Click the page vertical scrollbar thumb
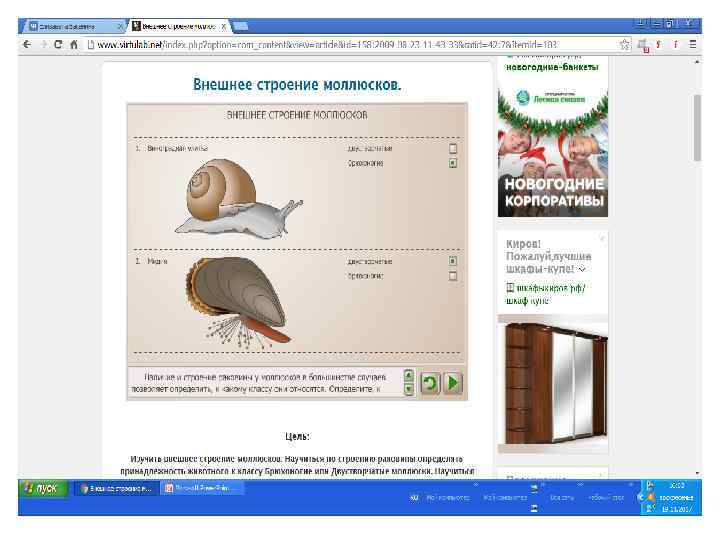 click(697, 128)
